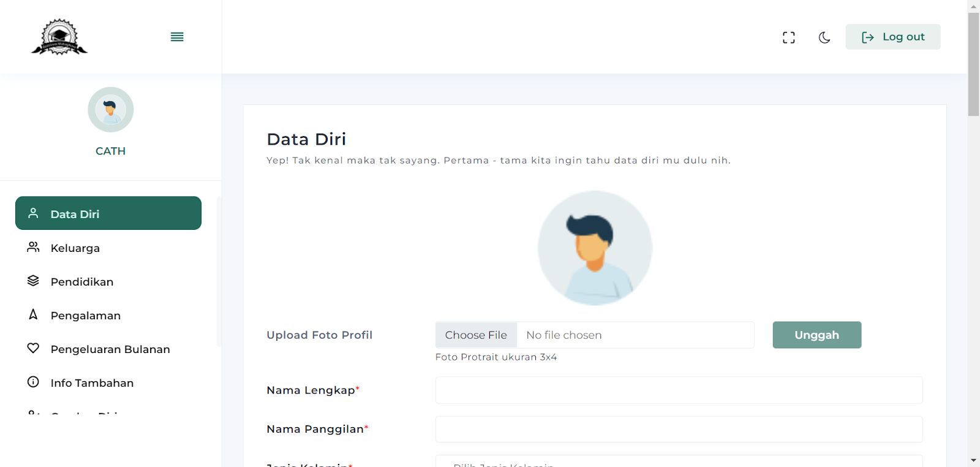Viewport: 980px width, 467px height.
Task: Click the Log out button
Action: (x=892, y=37)
